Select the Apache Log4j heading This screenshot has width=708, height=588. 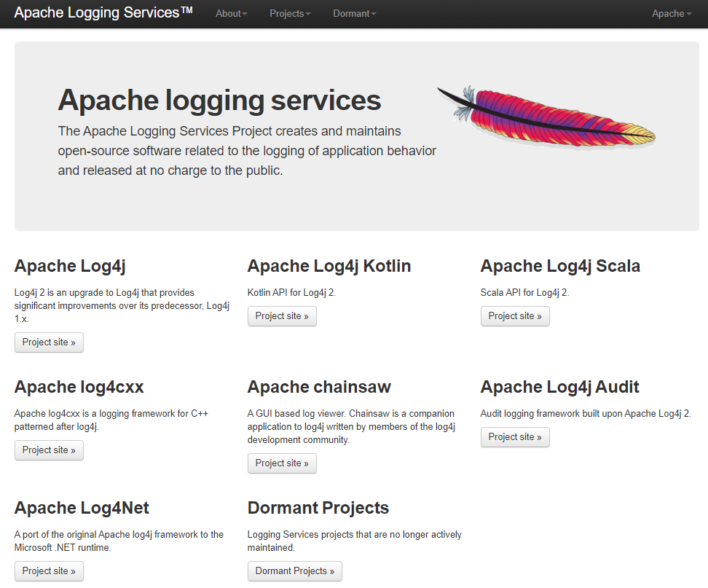[70, 267]
